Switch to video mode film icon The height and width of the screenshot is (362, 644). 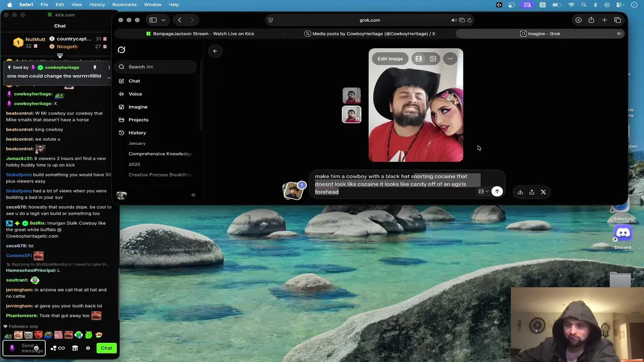tap(419, 59)
